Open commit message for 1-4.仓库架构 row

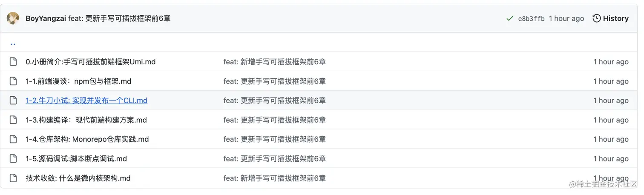tap(274, 139)
